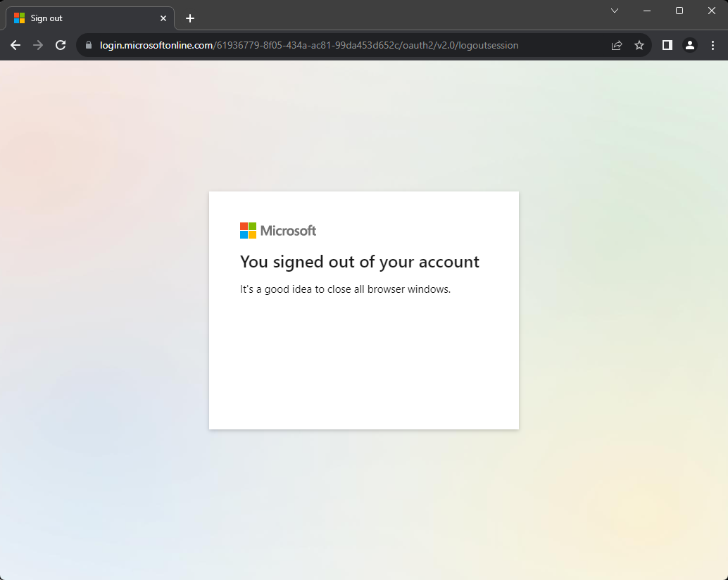This screenshot has width=728, height=580.
Task: Bookmark this page with the star icon
Action: (x=639, y=45)
